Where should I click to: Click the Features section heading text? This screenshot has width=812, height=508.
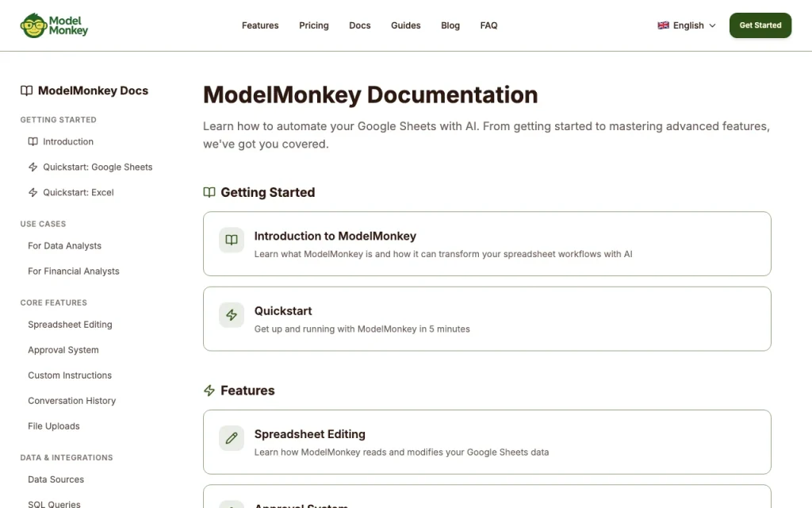click(247, 391)
